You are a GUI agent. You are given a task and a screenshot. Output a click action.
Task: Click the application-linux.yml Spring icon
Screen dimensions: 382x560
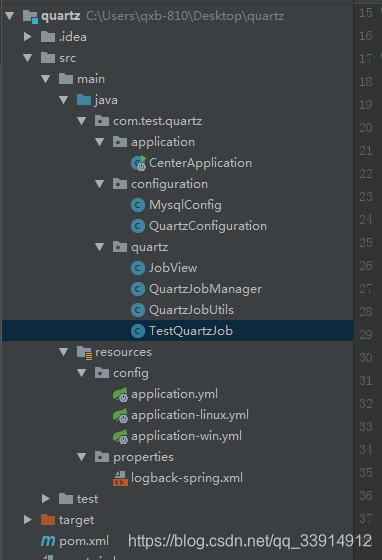pyautogui.click(x=120, y=416)
